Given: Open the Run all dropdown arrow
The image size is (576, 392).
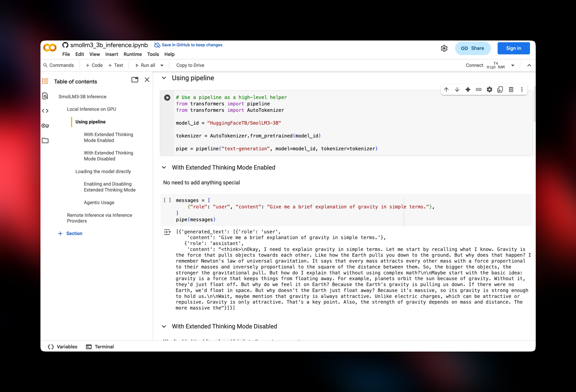Looking at the screenshot, I should (x=162, y=66).
